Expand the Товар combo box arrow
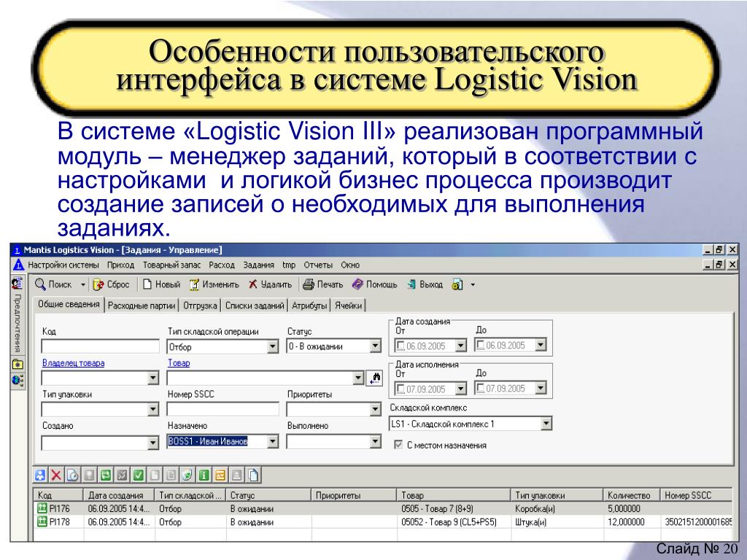This screenshot has height=560, width=747. pyautogui.click(x=359, y=378)
